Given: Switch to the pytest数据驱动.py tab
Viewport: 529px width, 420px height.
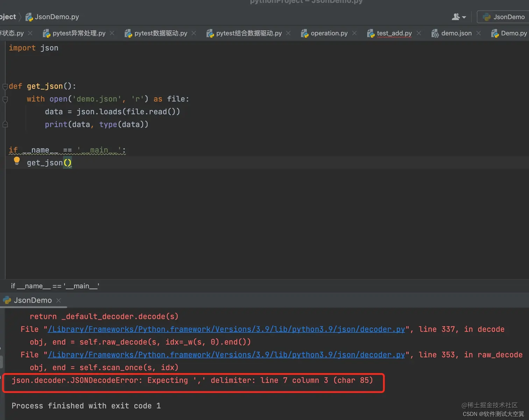Looking at the screenshot, I should coord(160,33).
